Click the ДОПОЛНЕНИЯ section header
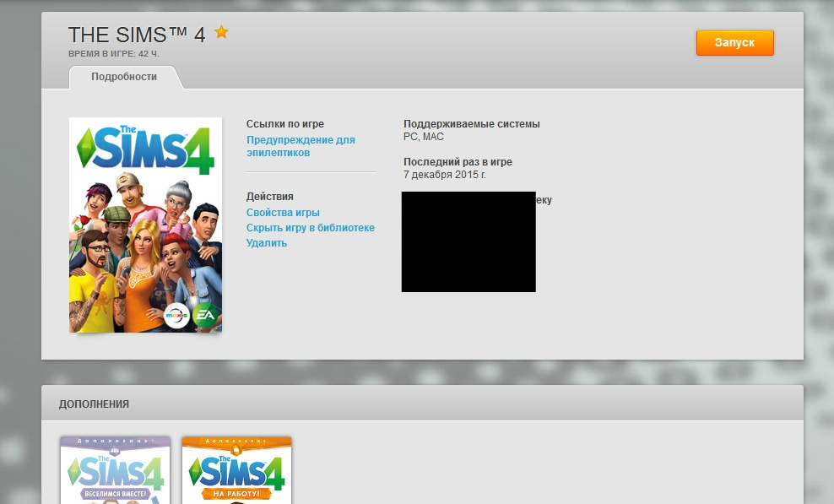Screen dimensions: 834x504 click(x=95, y=404)
